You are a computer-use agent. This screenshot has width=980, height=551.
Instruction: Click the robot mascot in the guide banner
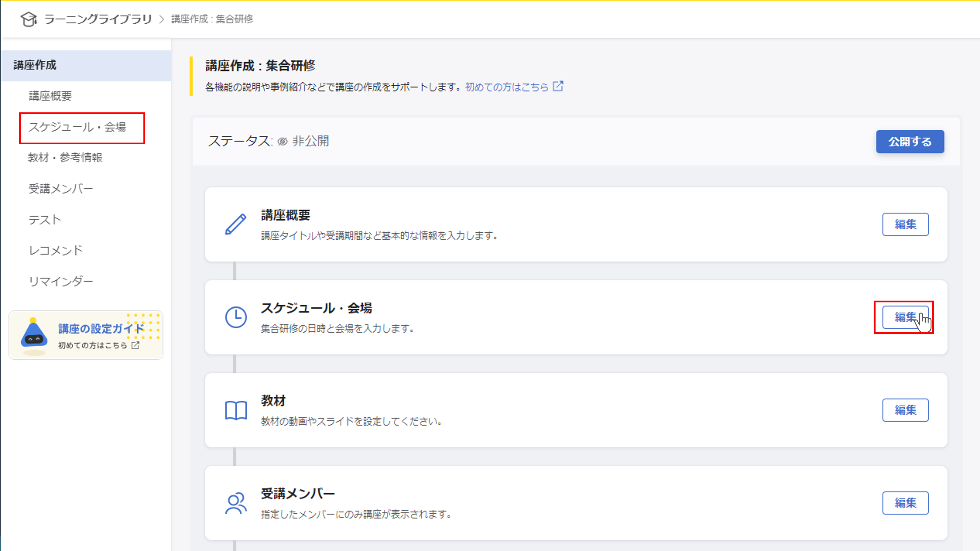[x=34, y=336]
